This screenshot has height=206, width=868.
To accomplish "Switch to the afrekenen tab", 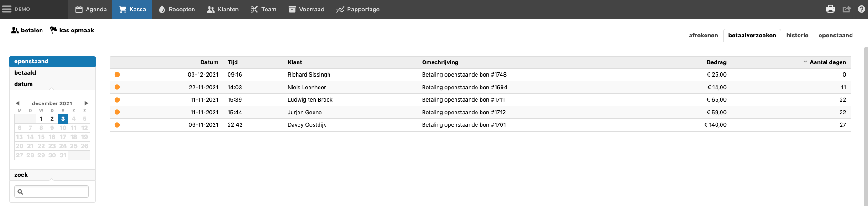I will coord(703,35).
